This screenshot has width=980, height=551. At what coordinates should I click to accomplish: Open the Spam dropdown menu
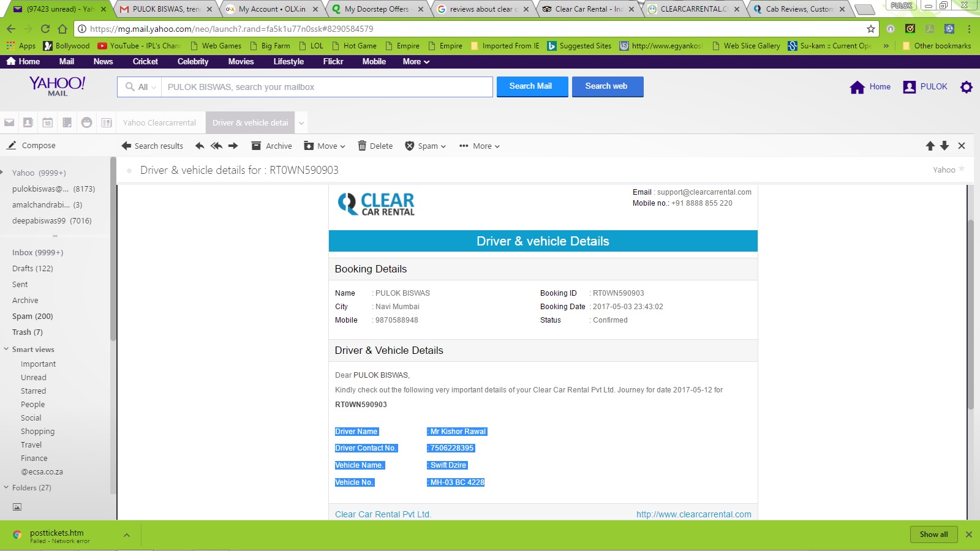[x=426, y=146]
